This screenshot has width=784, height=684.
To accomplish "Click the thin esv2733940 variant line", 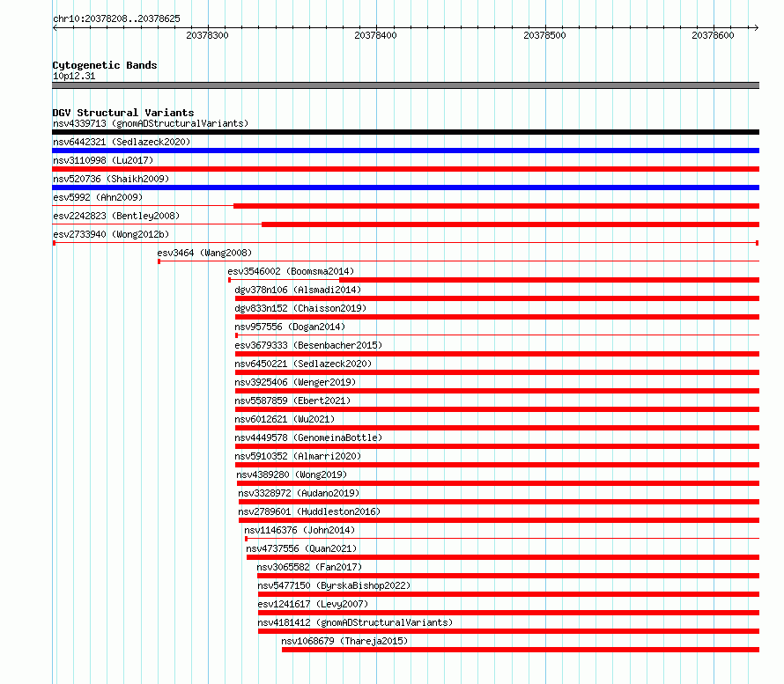I will 405,243.
